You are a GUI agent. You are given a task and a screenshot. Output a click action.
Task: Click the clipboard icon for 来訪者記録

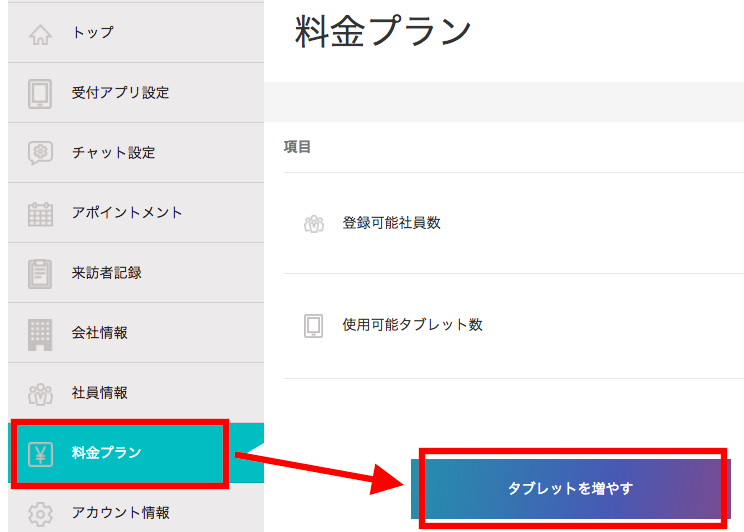coord(40,273)
